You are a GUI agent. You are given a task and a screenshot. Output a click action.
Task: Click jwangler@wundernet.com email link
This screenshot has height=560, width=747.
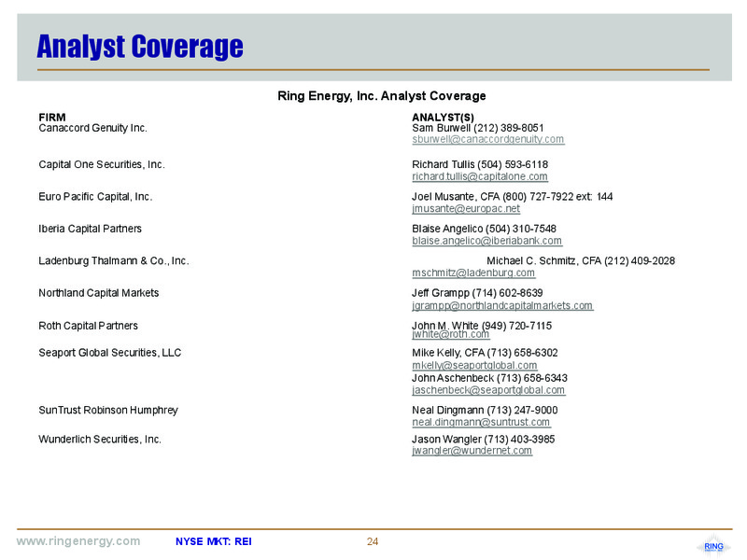tap(472, 451)
